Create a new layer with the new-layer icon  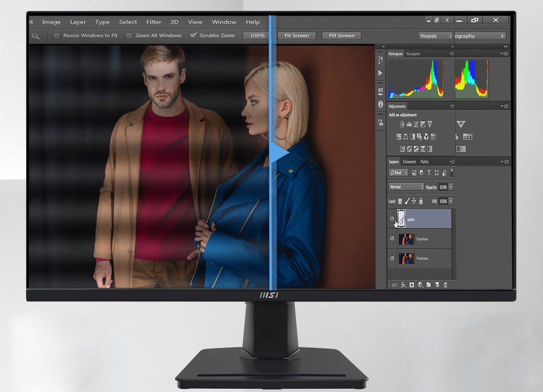click(437, 284)
